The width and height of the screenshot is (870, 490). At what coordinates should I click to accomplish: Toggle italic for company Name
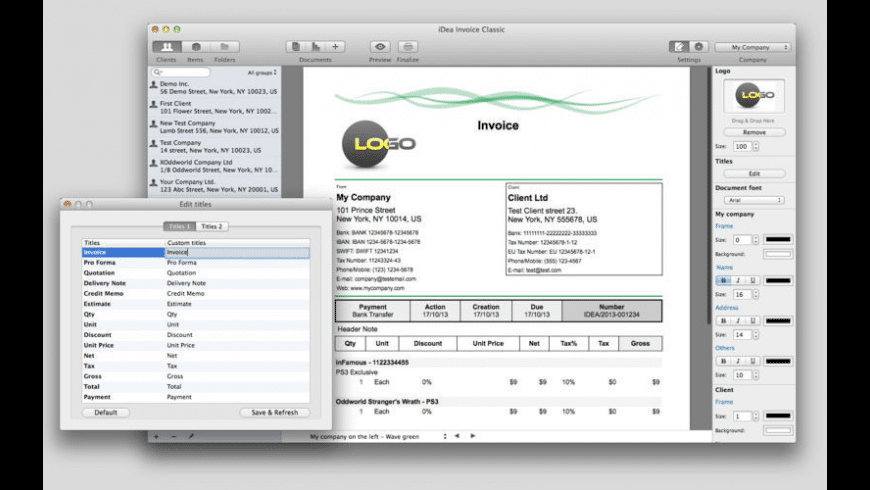738,280
